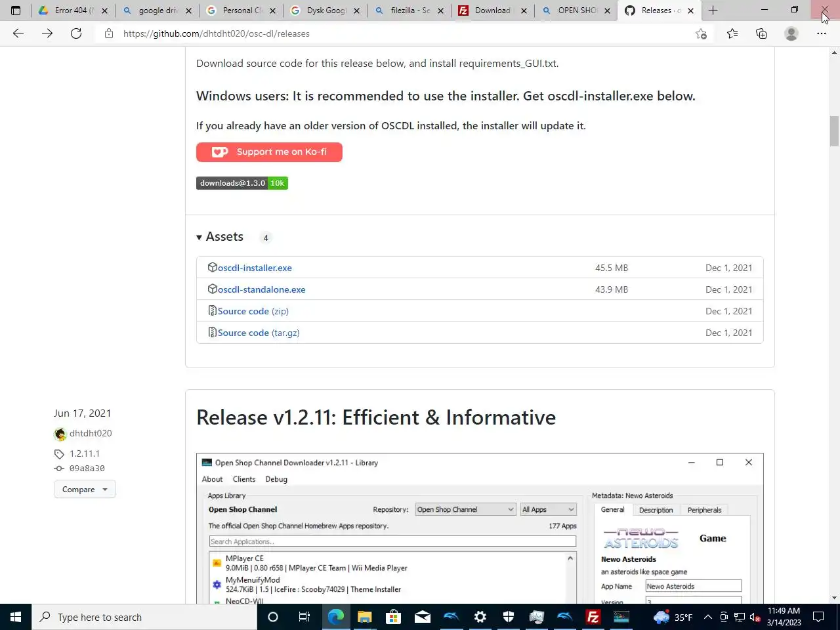Open the Favorites list icon
Viewport: 840px width, 630px height.
point(732,33)
